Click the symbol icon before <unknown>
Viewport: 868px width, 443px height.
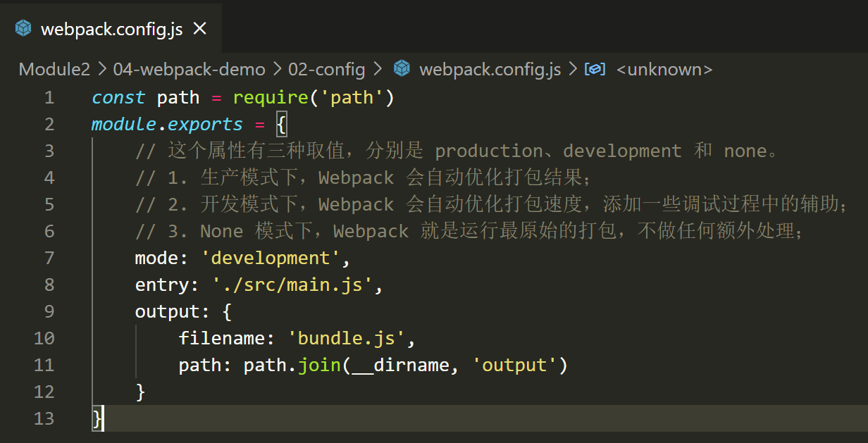[x=595, y=69]
